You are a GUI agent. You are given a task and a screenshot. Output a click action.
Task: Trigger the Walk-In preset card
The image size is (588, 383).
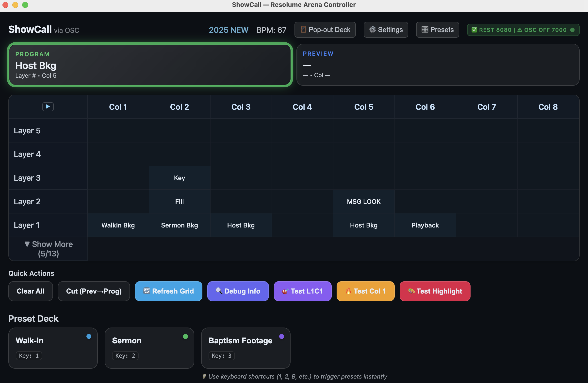53,348
